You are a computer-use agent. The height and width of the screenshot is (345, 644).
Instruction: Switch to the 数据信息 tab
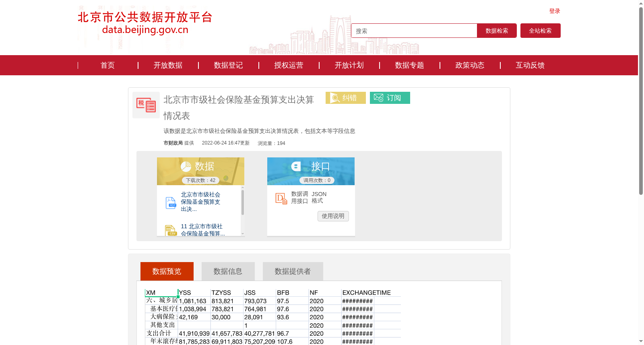click(x=228, y=271)
